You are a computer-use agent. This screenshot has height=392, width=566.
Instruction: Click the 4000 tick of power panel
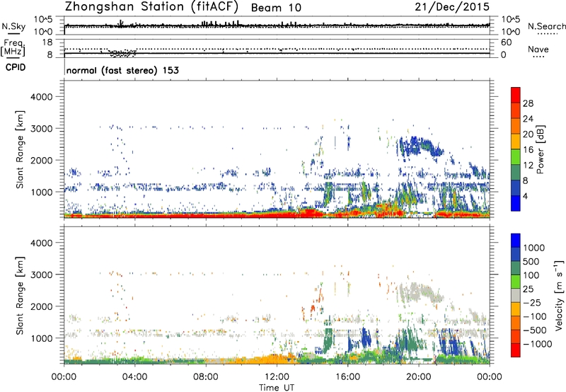42,97
